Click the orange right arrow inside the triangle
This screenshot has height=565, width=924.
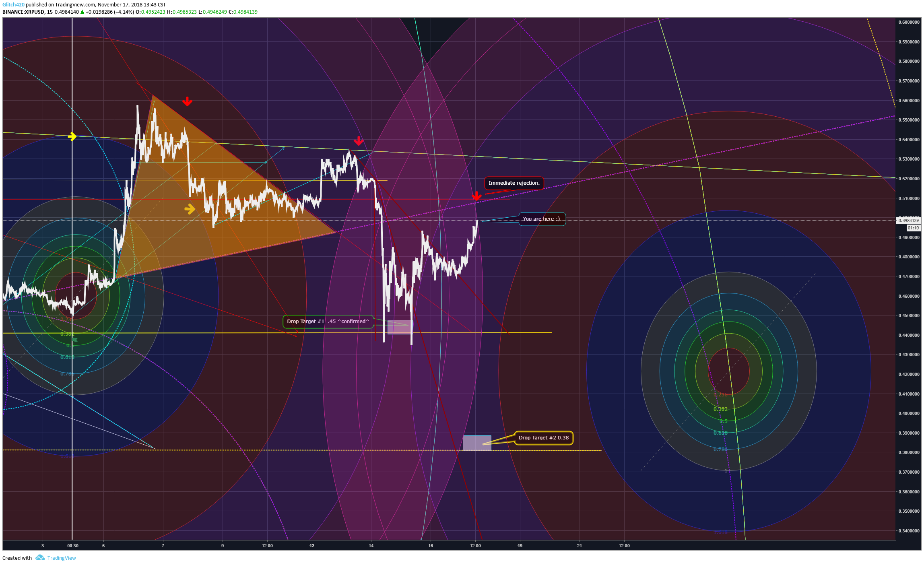pos(190,209)
